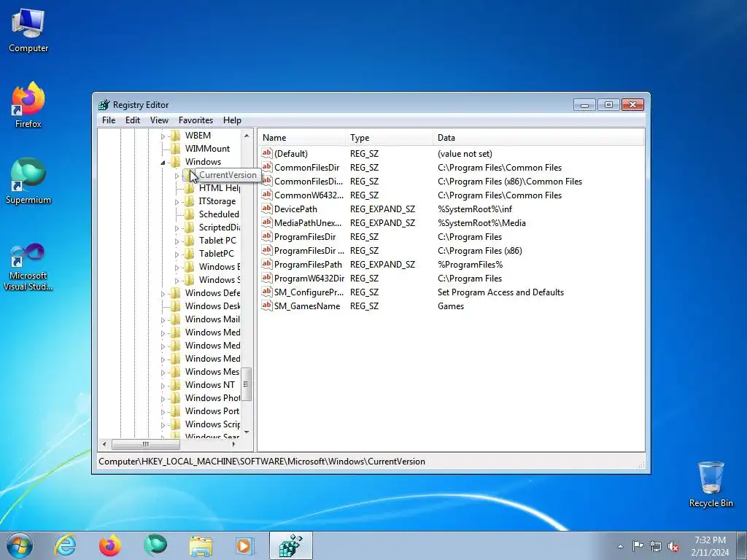Select the (Default) value icon
747x560 pixels.
pyautogui.click(x=267, y=153)
